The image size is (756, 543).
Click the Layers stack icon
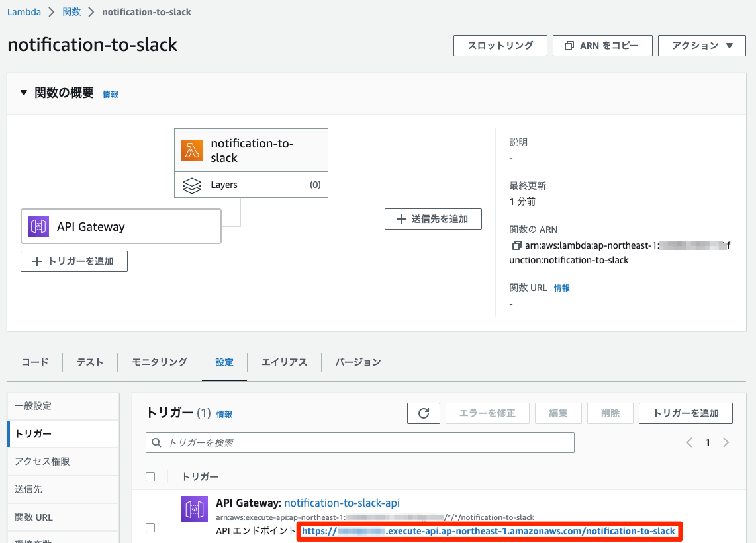pyautogui.click(x=192, y=185)
